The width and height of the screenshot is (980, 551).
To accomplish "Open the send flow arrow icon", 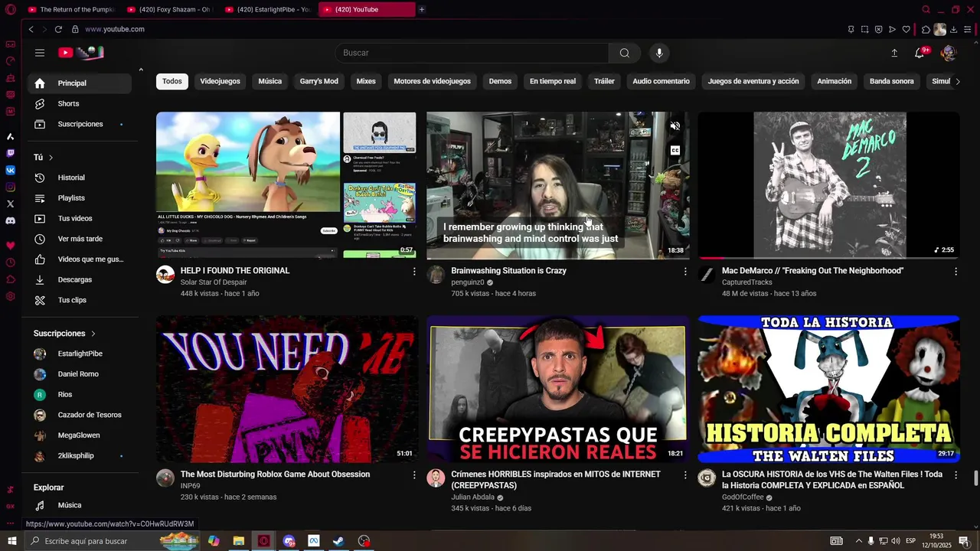I will tap(892, 30).
